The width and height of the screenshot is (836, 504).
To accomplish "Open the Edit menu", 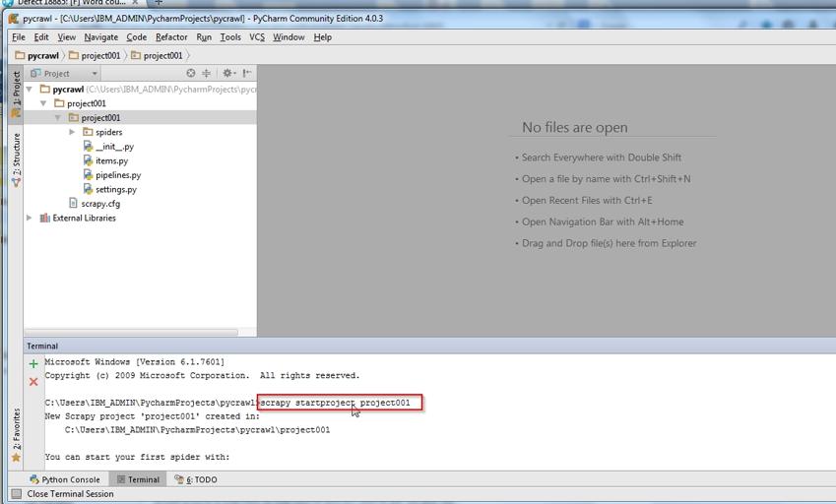I will [x=41, y=37].
